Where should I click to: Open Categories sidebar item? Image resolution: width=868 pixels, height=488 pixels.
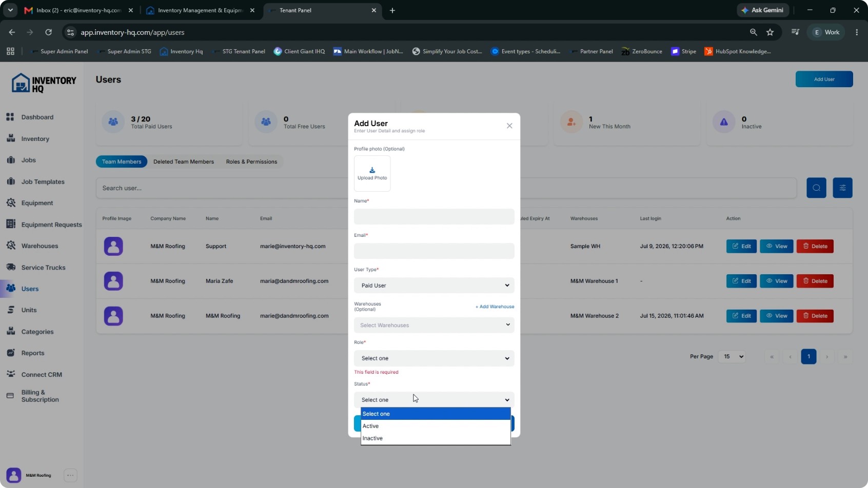pyautogui.click(x=37, y=332)
